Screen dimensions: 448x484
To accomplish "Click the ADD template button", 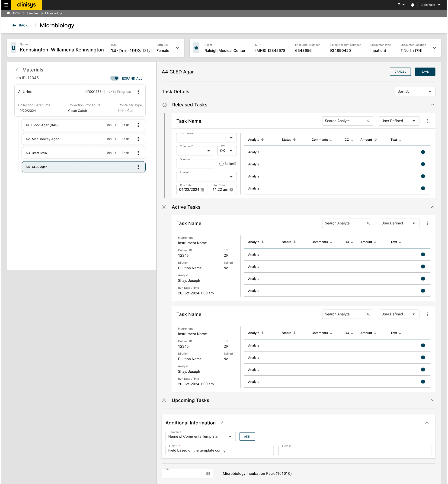I will pyautogui.click(x=247, y=436).
